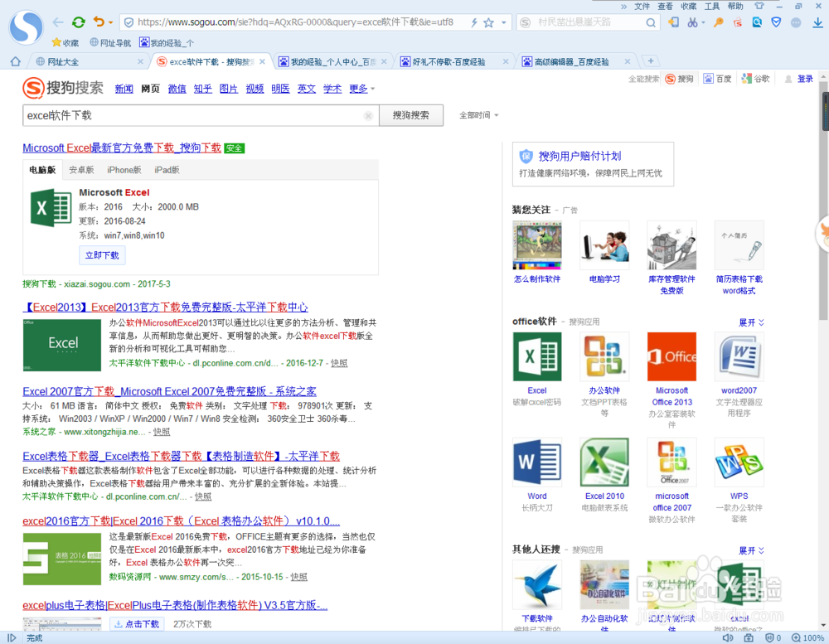Click magnifier in browser search box
Screen dimensions: 829x644
click(651, 22)
